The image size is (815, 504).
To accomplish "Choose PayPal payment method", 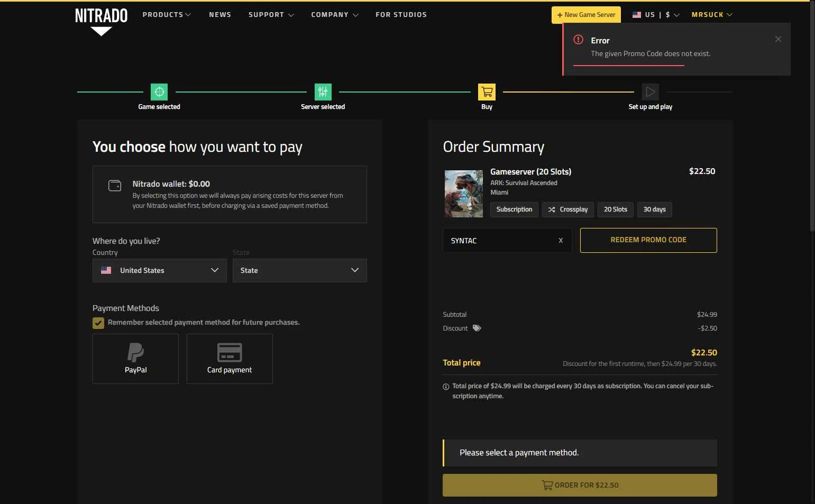I will click(135, 359).
